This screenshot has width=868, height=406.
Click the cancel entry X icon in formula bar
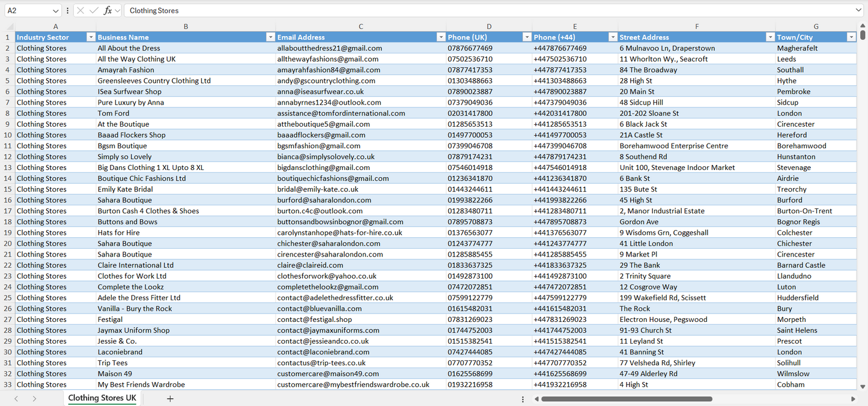click(80, 10)
